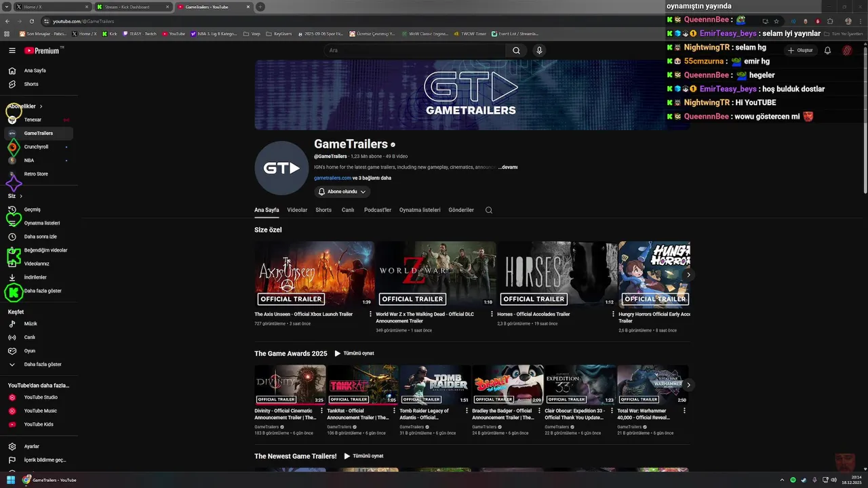The height and width of the screenshot is (488, 868).
Task: Open Ayarlar settings in sidebar
Action: coord(37,447)
